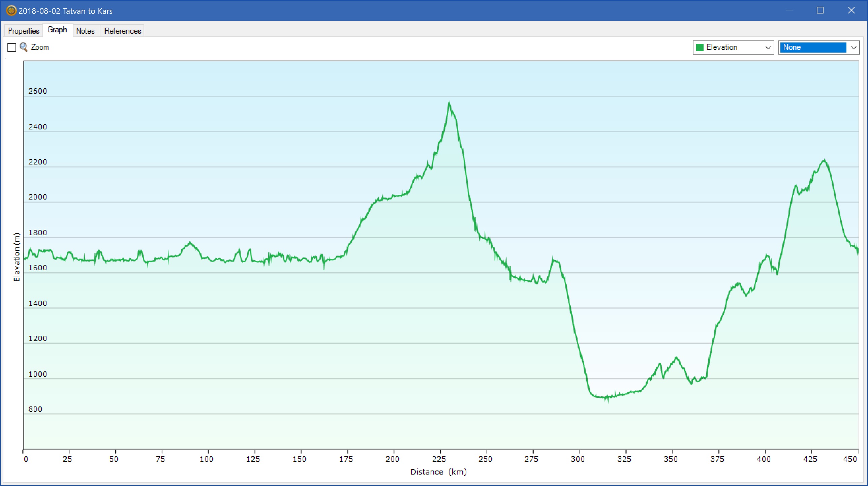Close the Tatvan to Kars window
Screen dimensions: 868x486
(851, 10)
